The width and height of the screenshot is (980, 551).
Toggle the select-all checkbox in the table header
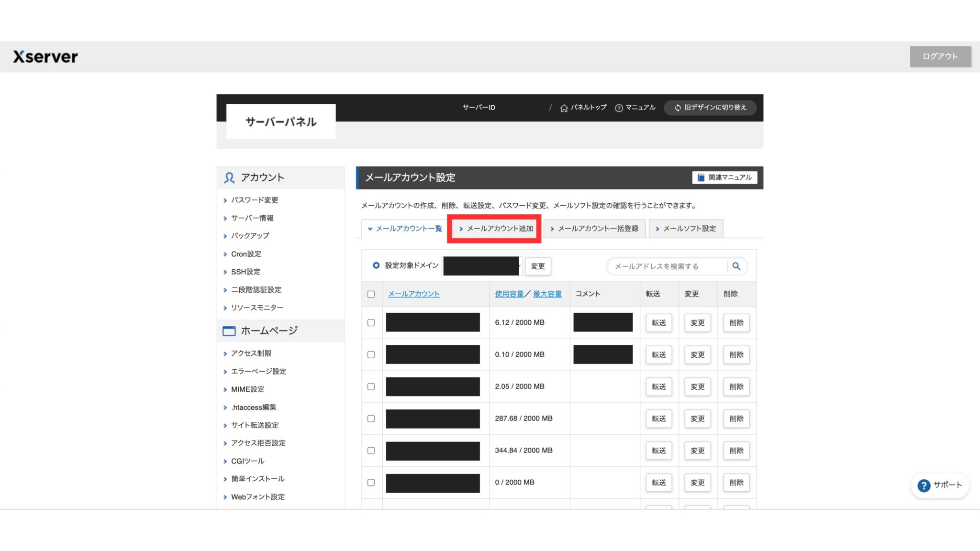click(371, 294)
